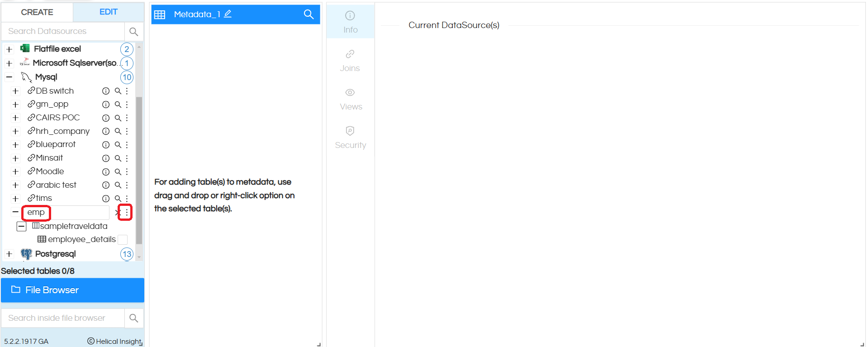
Task: Open search for blueparrot connection
Action: pos(118,145)
